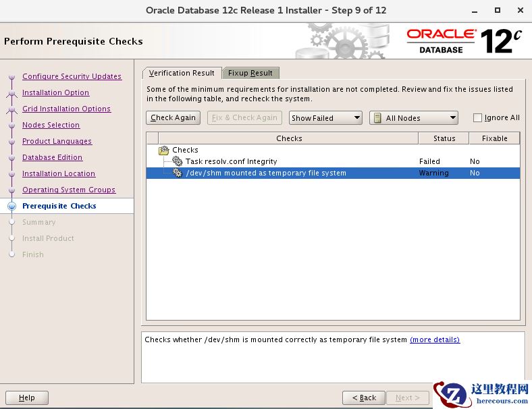Viewport: 532px width, 409px height.
Task: Switch to the Verification Result tab
Action: (x=182, y=73)
